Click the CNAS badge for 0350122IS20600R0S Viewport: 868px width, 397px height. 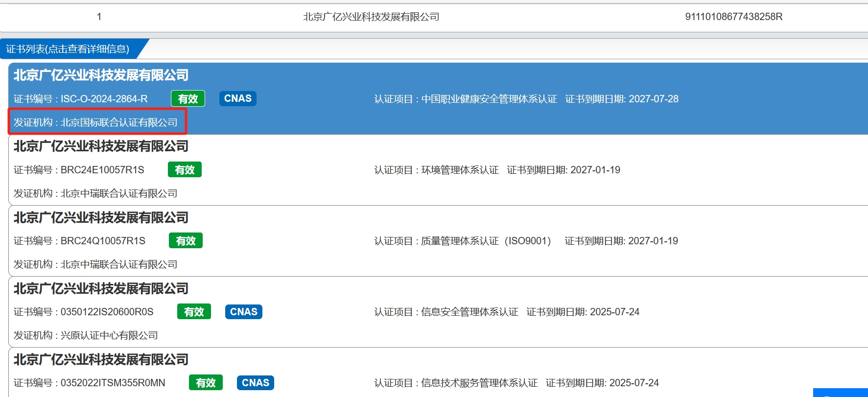(244, 311)
